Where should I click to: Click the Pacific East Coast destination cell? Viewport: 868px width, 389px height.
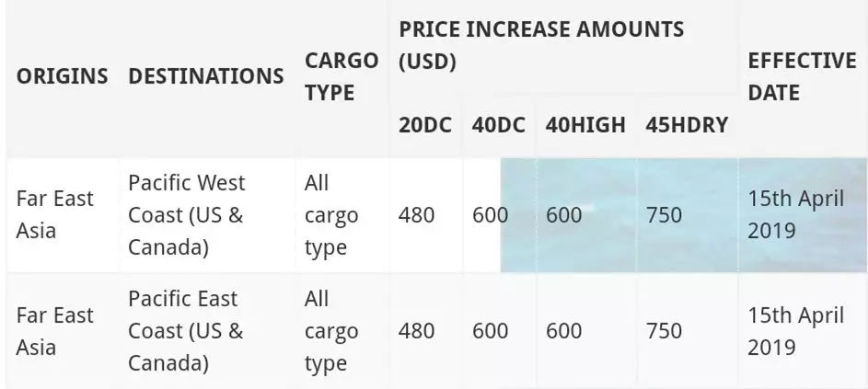(x=186, y=331)
